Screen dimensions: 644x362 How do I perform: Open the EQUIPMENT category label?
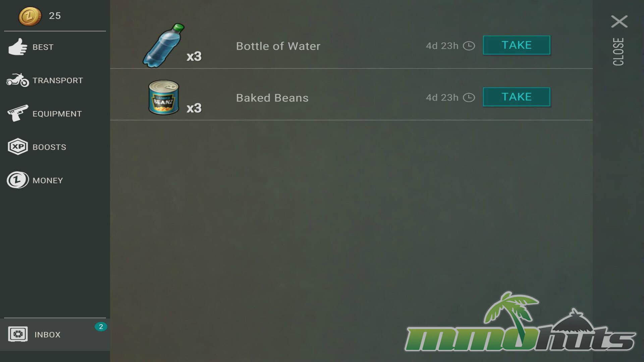tap(57, 114)
